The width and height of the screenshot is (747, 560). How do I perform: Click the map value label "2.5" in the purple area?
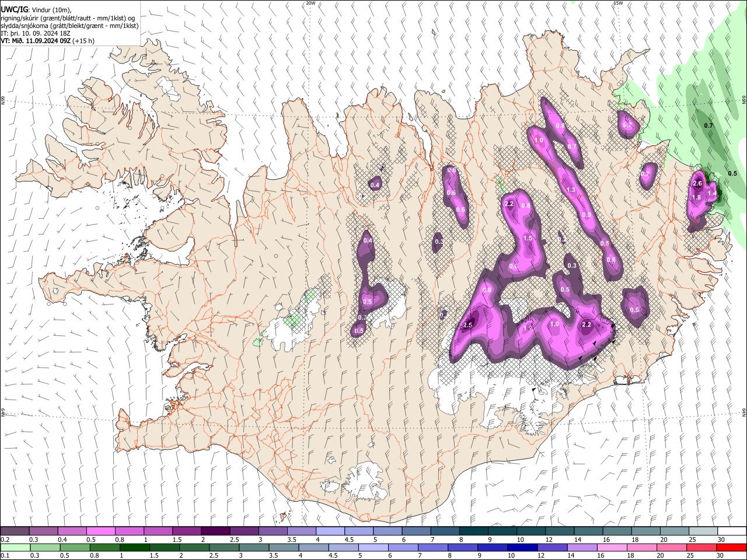pos(467,325)
